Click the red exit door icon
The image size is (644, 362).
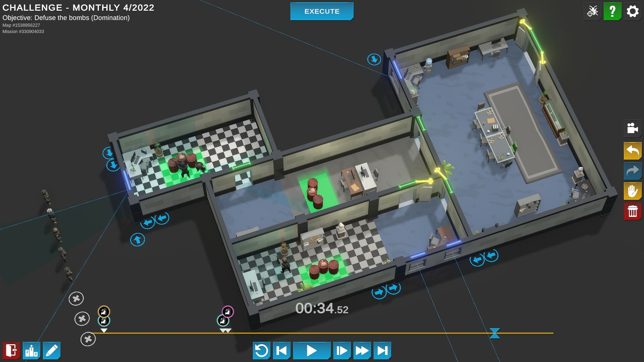pos(11,351)
